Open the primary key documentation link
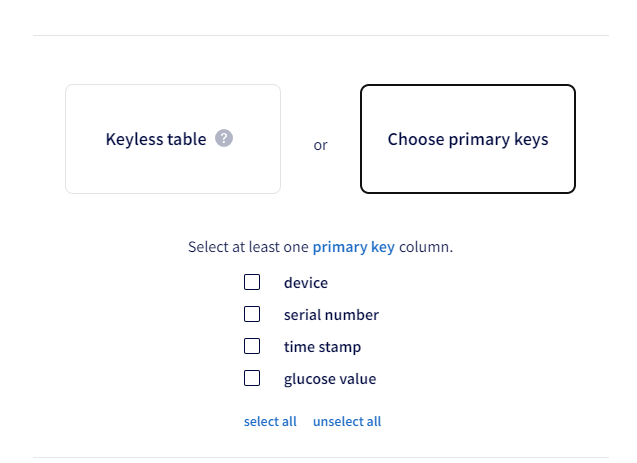Viewport: 637px width, 463px height. coord(353,246)
